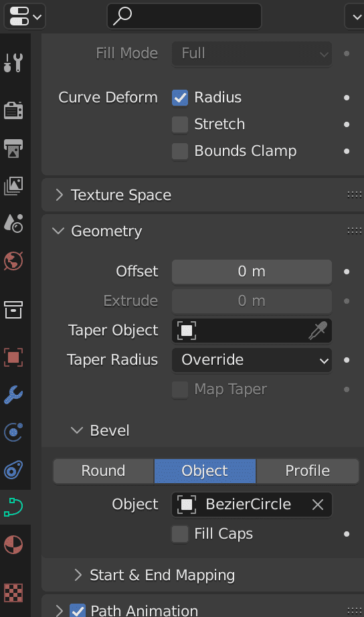This screenshot has height=617, width=364.
Task: Clear the BezierCircle bevel object
Action: (x=318, y=505)
